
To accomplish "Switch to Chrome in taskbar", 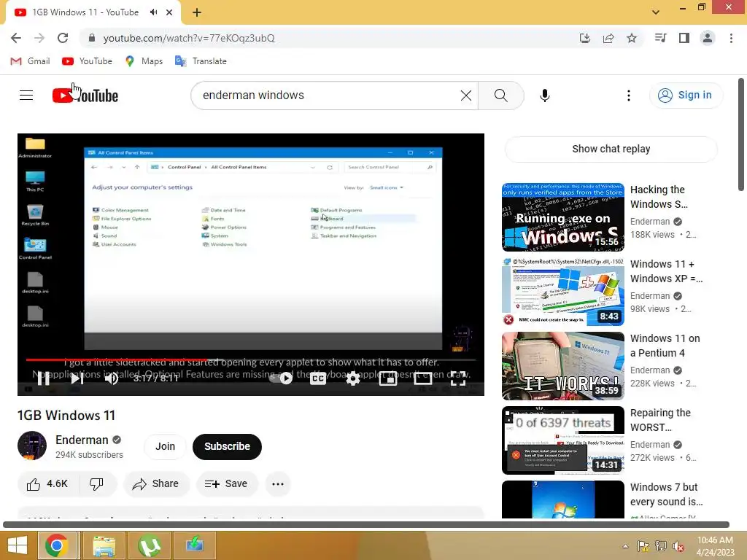I will point(57,545).
